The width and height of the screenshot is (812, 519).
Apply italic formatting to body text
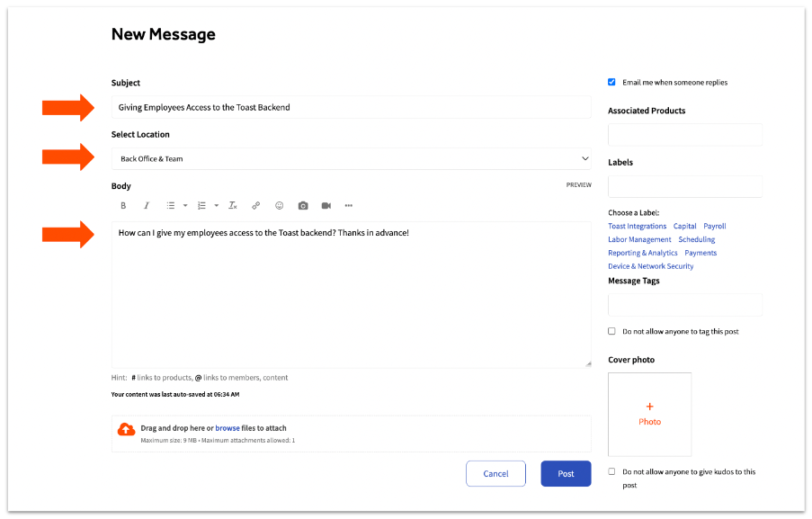(147, 206)
